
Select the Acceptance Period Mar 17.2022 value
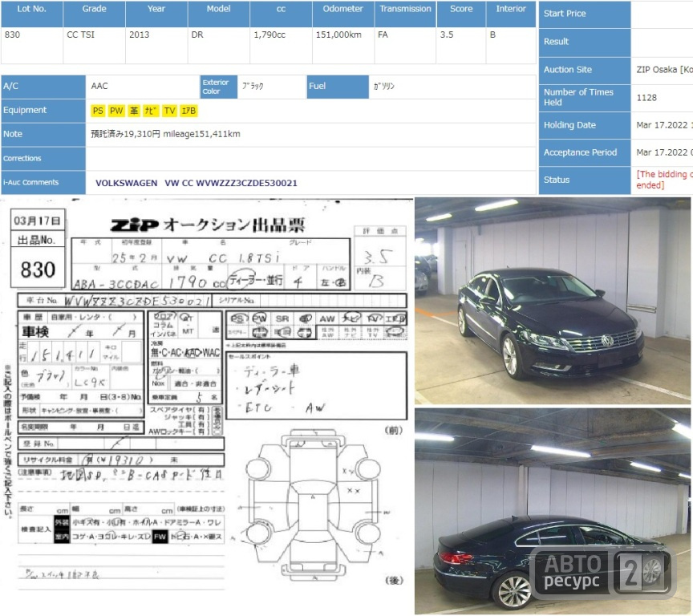point(664,153)
